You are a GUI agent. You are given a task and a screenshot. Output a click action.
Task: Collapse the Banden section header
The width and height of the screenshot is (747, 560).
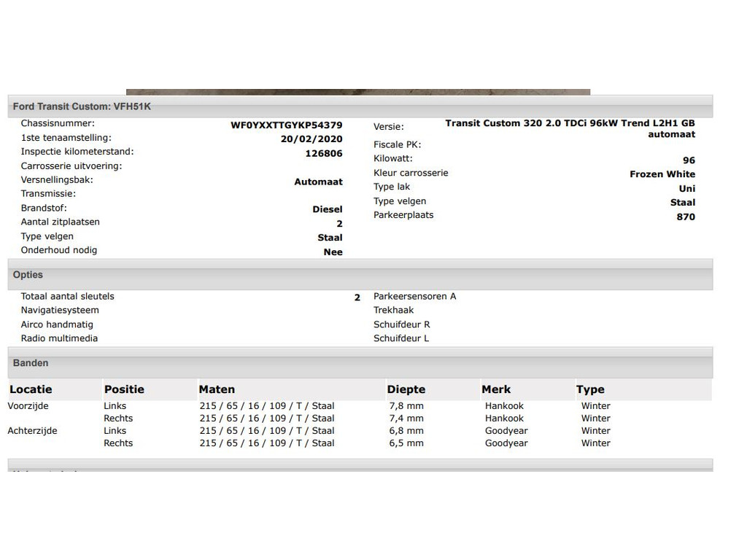[x=31, y=363]
